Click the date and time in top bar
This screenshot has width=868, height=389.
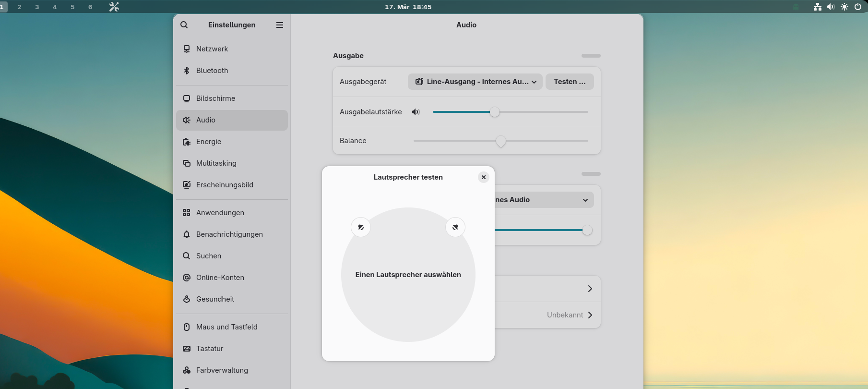pyautogui.click(x=408, y=7)
